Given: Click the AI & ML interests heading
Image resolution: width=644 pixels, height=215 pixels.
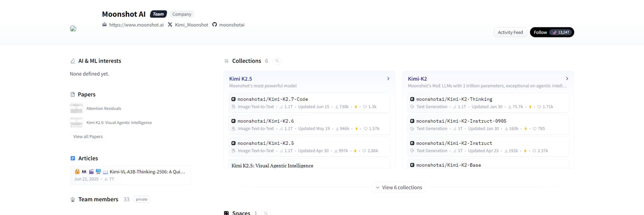Looking at the screenshot, I should 99,61.
